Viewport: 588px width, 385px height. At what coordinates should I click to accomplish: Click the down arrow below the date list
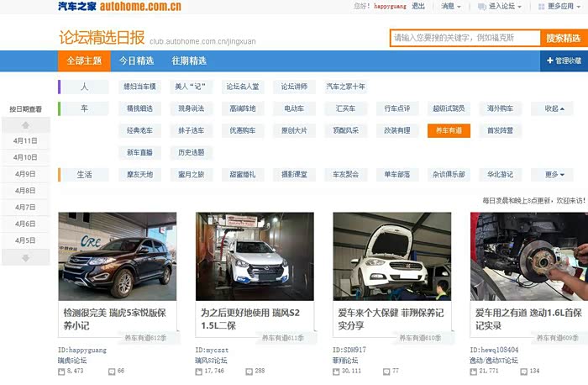24,257
